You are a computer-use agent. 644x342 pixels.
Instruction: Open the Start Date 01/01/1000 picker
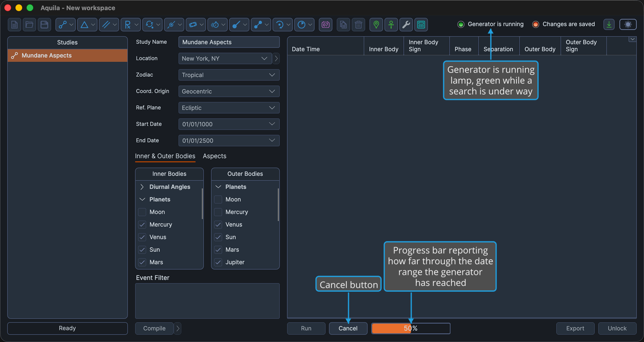tap(229, 124)
